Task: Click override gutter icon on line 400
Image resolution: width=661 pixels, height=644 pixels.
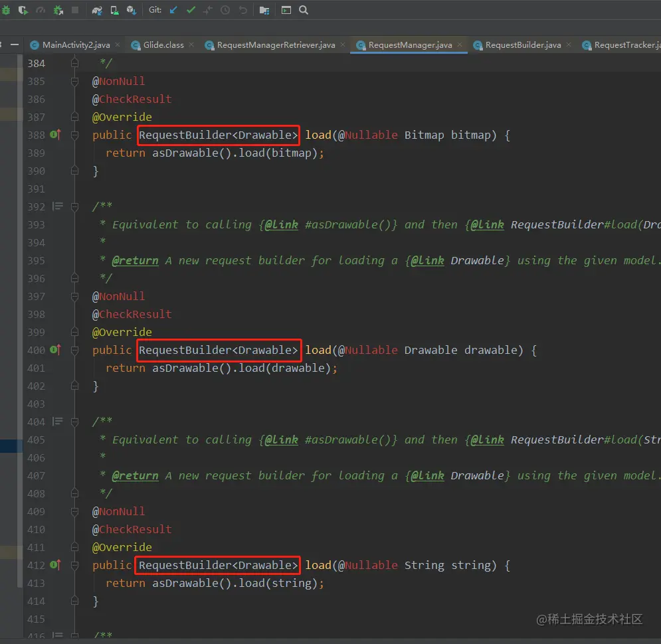Action: (55, 350)
